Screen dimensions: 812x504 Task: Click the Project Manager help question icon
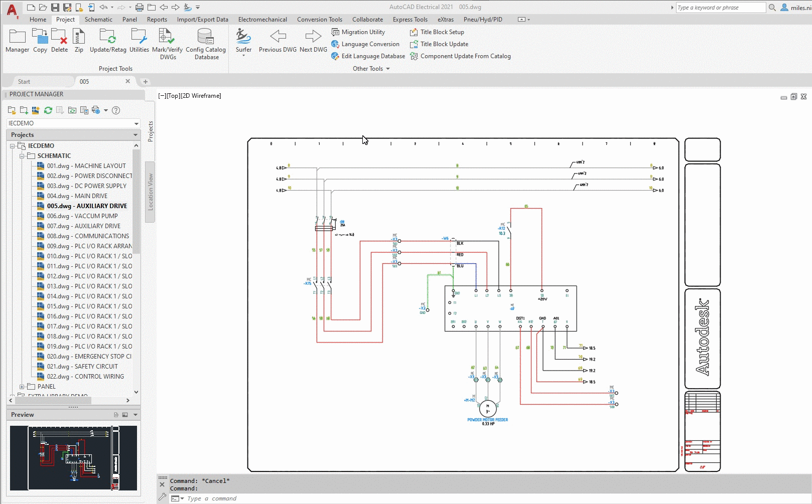point(116,110)
